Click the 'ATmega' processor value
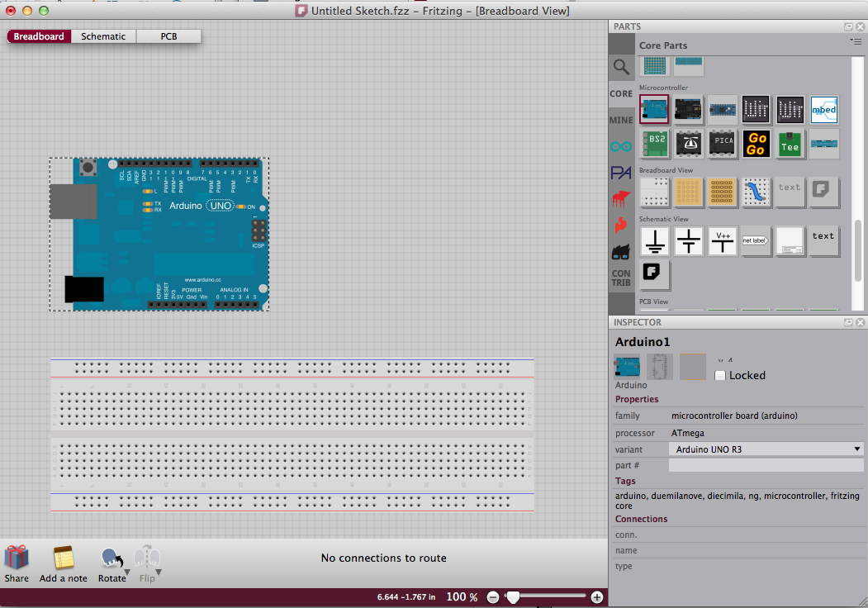This screenshot has height=608, width=868. [x=688, y=433]
